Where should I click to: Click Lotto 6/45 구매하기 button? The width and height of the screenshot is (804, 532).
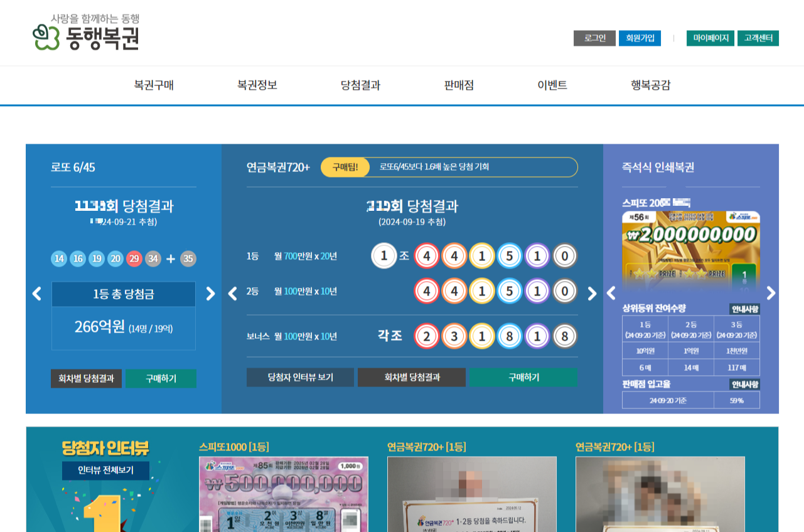click(161, 378)
